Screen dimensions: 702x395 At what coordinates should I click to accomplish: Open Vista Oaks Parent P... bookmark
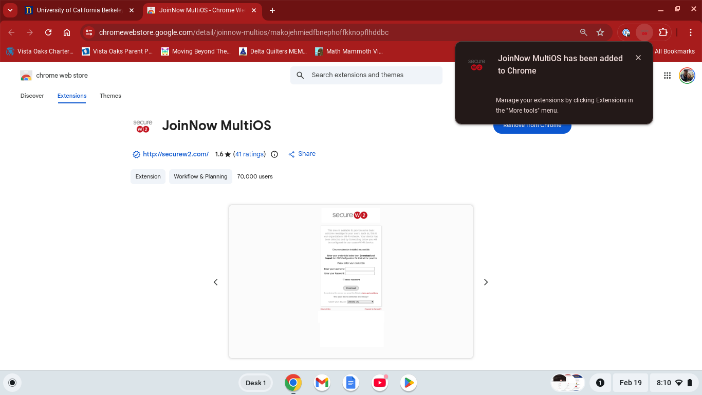(116, 52)
